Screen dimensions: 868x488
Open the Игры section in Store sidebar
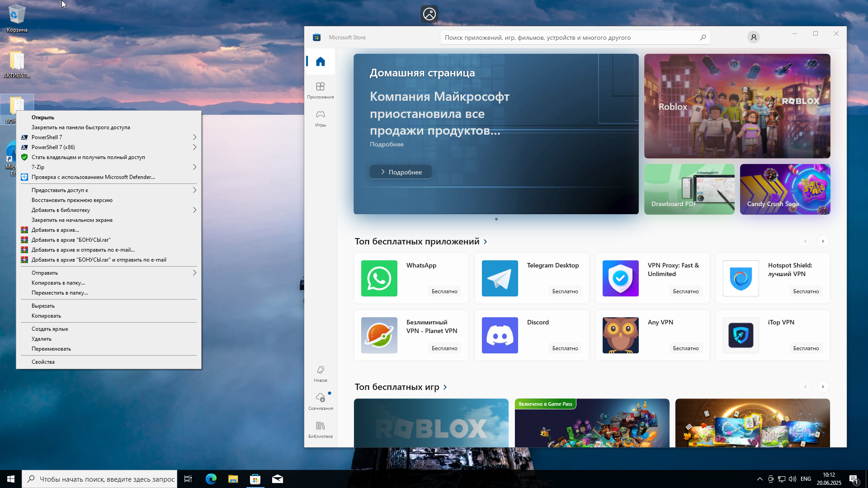pos(321,118)
